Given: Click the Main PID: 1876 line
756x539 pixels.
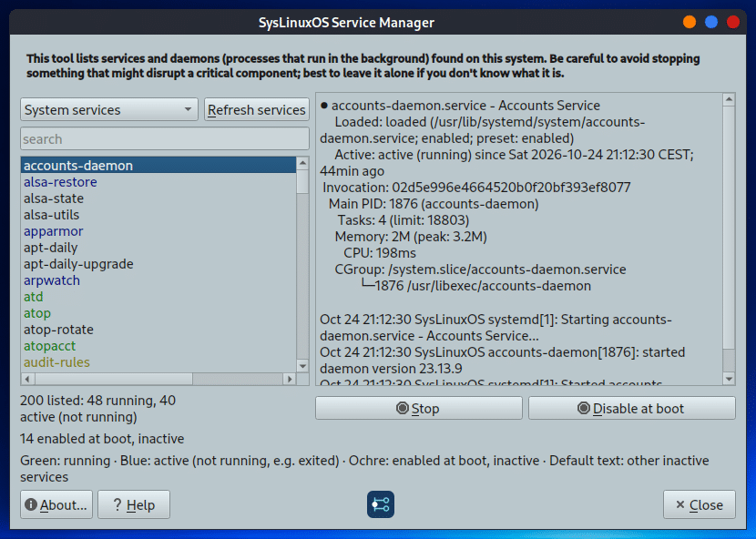Looking at the screenshot, I should [434, 204].
